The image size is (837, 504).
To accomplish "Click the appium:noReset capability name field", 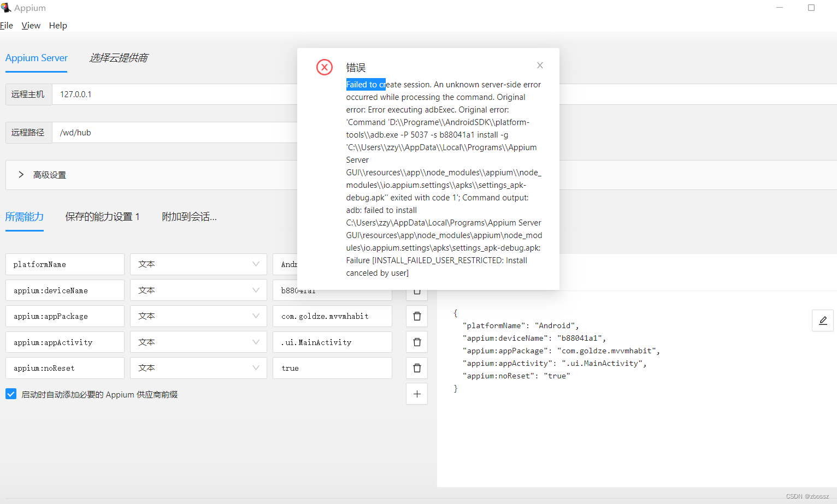I will [x=65, y=368].
